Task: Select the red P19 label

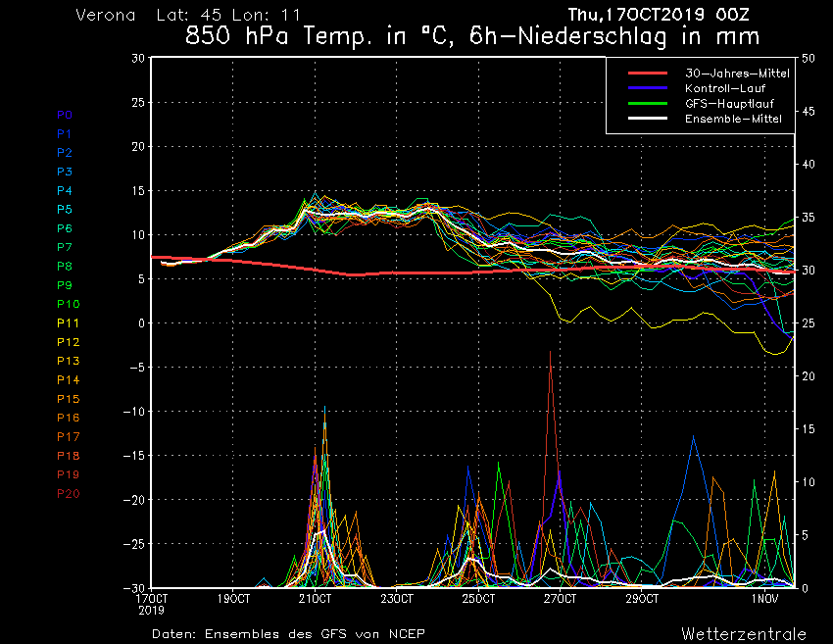Action: [x=69, y=474]
